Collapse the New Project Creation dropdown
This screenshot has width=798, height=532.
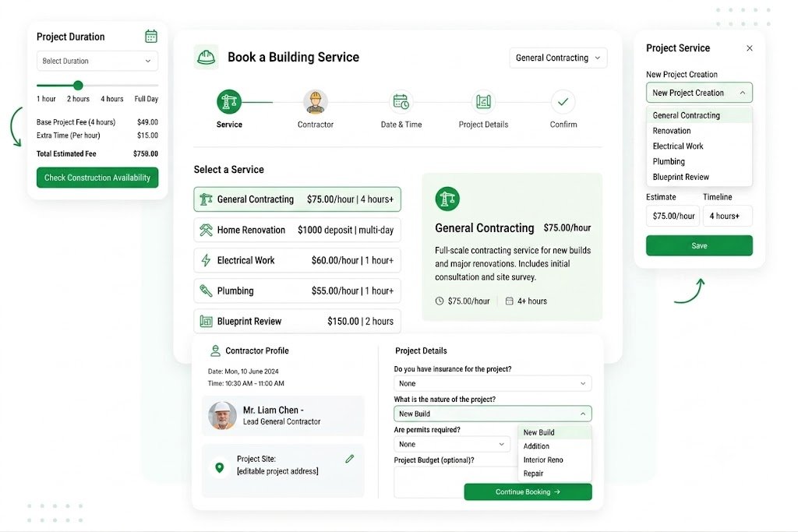699,93
